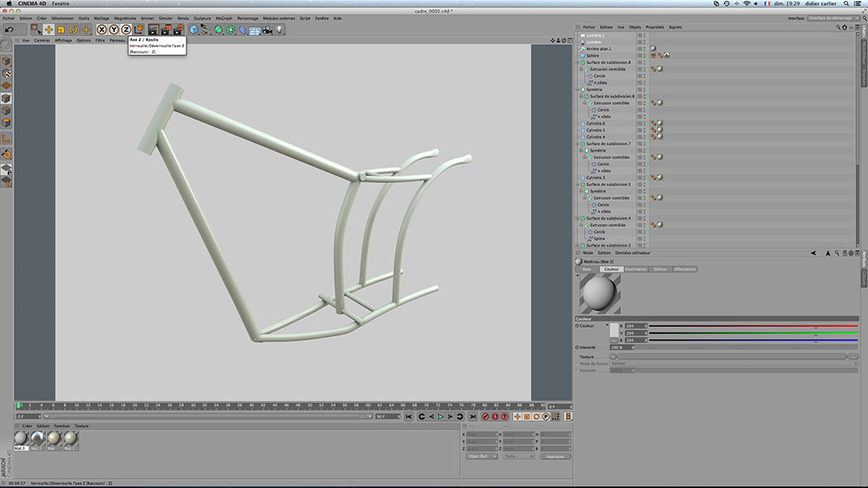Open the Objet (Rel) coordinate dropdown
The width and height of the screenshot is (868, 488).
point(481,457)
